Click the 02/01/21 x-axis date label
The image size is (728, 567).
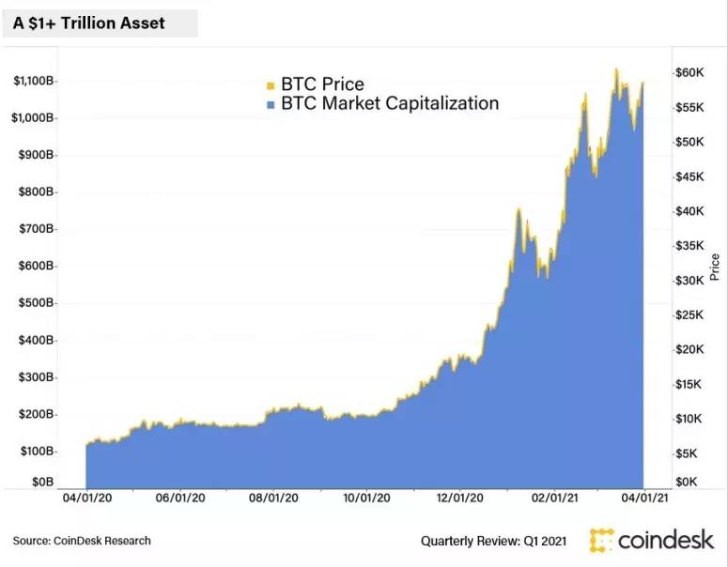555,498
